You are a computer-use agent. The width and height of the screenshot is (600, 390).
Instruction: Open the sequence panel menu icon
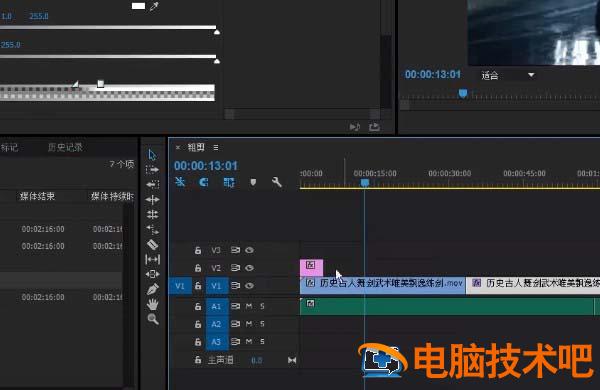[x=216, y=147]
